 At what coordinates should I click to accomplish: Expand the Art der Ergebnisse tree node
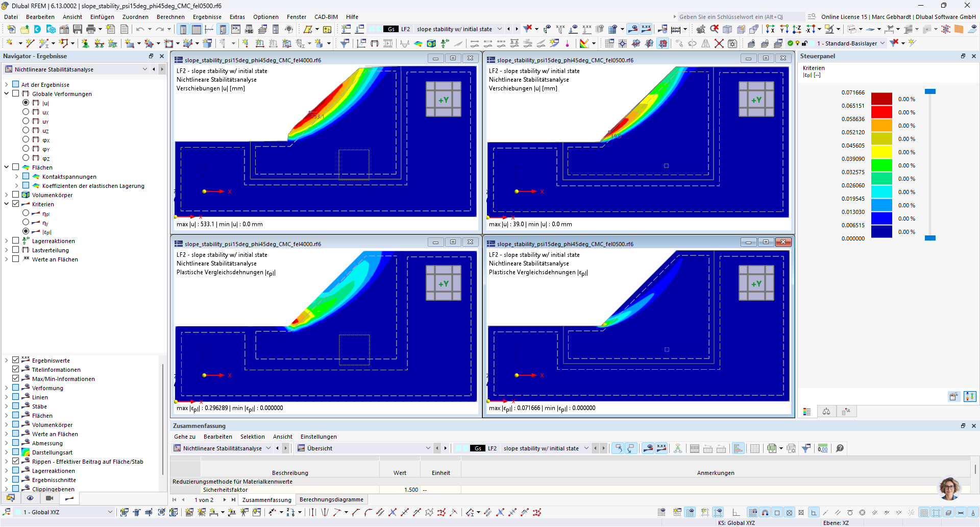pos(7,85)
